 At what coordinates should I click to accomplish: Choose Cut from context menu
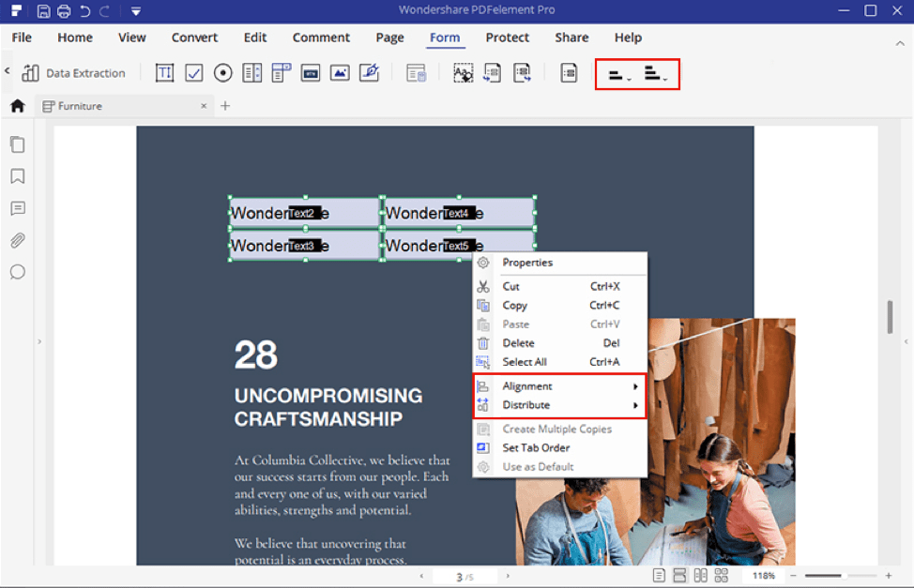[560, 286]
